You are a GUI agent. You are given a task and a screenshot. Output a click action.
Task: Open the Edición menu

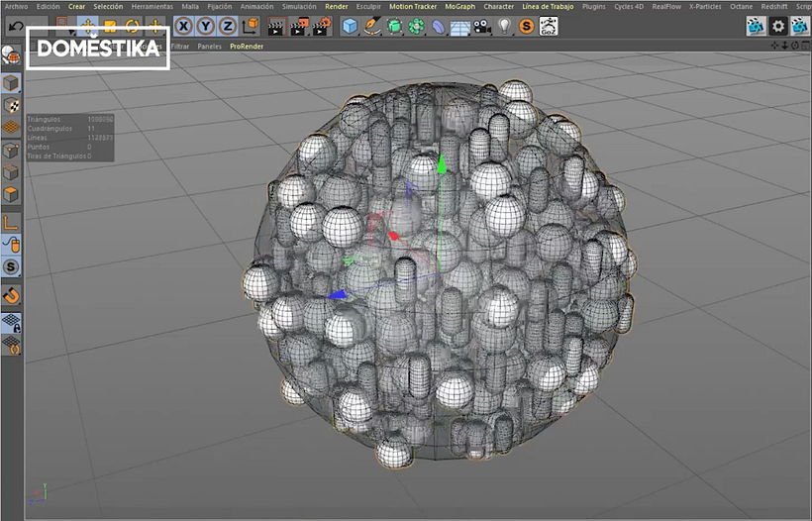pyautogui.click(x=49, y=6)
